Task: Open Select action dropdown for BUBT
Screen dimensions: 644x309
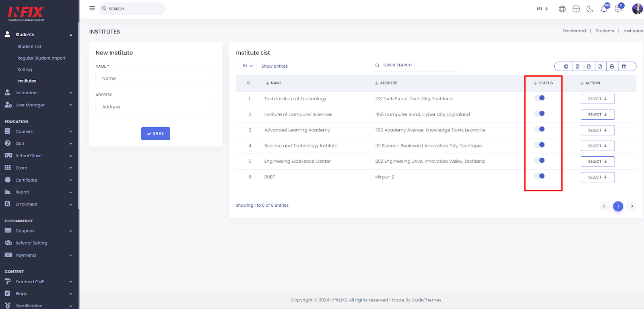Action: [x=597, y=177]
